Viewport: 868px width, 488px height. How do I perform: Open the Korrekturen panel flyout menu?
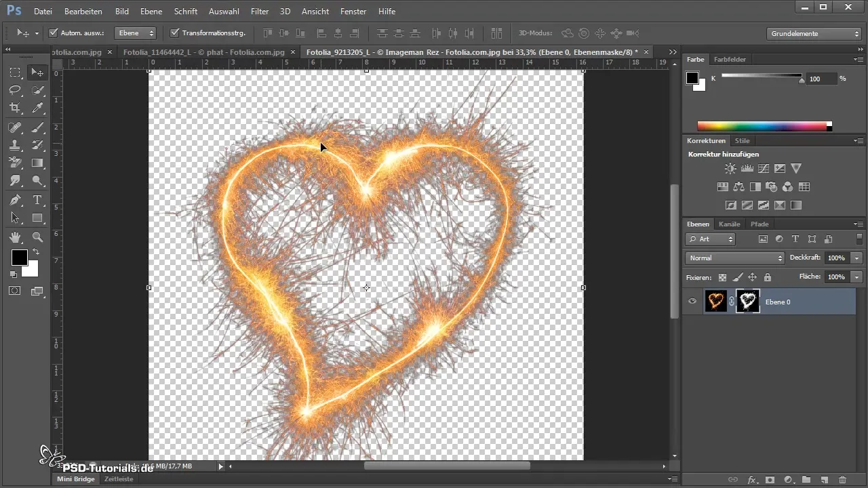859,140
